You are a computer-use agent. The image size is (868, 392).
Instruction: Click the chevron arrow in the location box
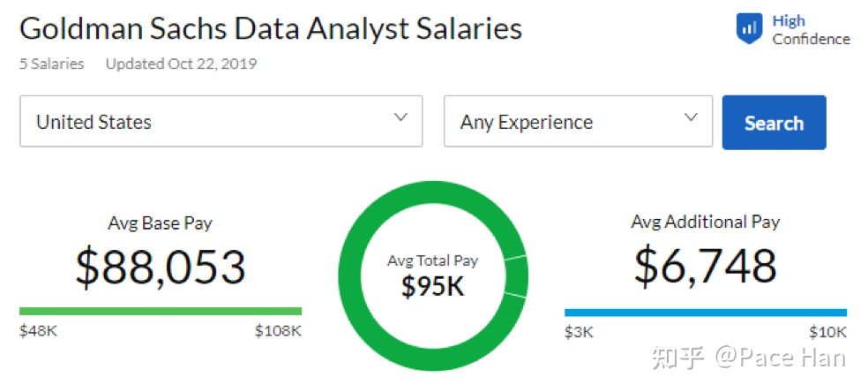pos(400,117)
